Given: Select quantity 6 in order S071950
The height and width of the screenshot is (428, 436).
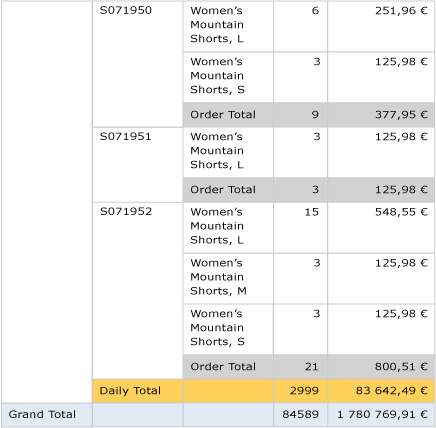Looking at the screenshot, I should [300, 26].
